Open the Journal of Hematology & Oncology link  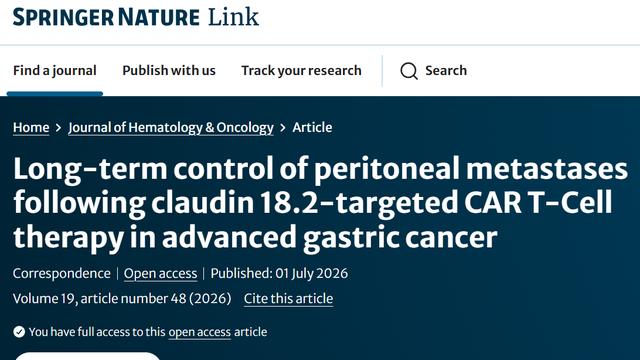[171, 127]
